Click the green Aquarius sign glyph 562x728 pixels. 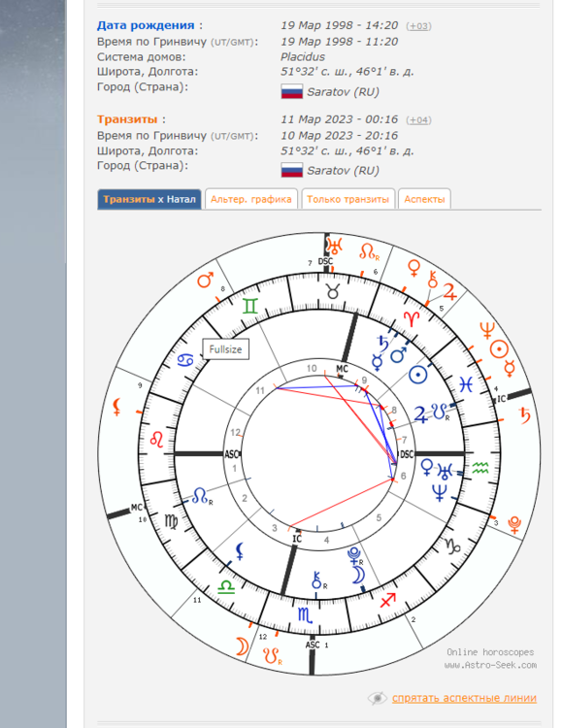coord(480,468)
